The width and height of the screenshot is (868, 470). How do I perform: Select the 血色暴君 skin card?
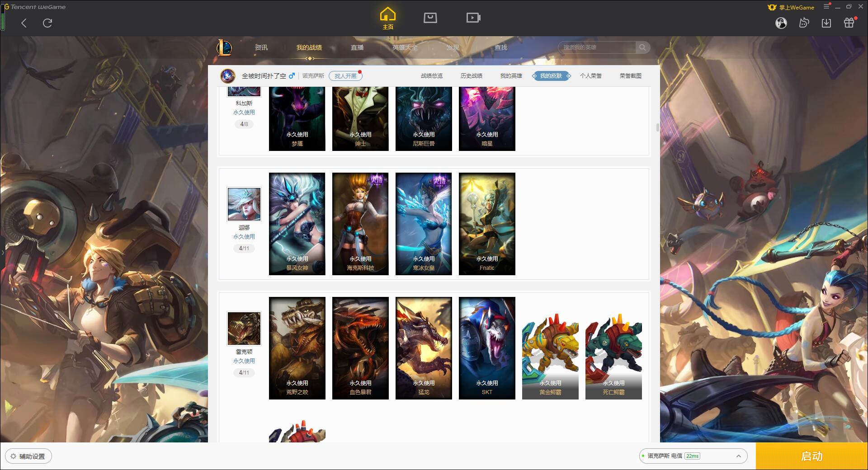pos(360,348)
